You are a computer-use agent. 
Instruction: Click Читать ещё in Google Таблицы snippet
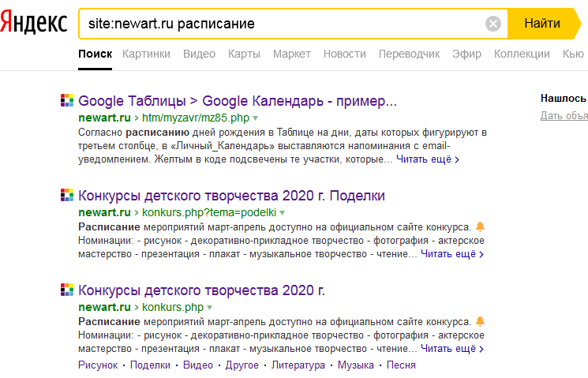(428, 159)
